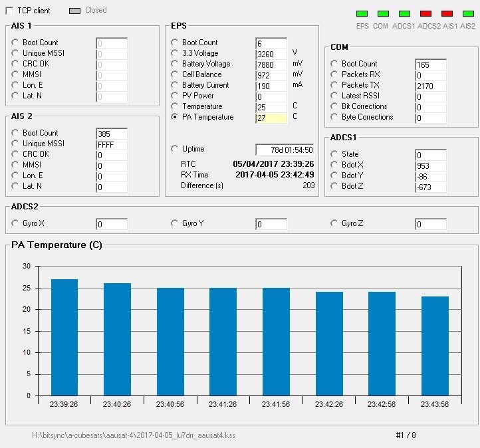
Task: Select COM Bit Corrections radio button
Action: 334,106
